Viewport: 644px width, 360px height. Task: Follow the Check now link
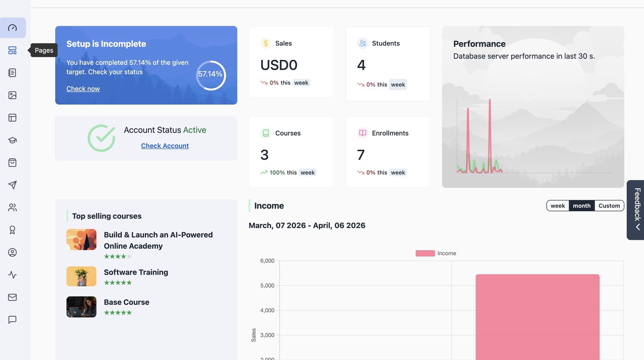coord(83,89)
